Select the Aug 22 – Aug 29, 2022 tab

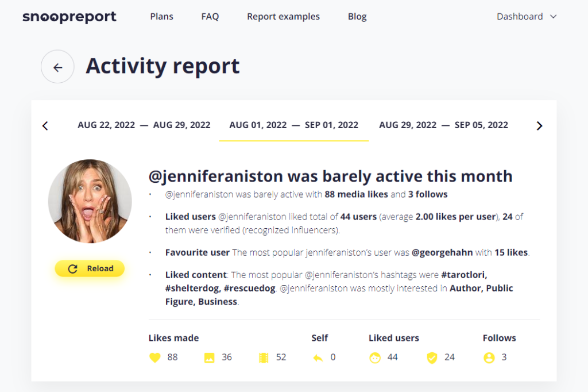(144, 125)
